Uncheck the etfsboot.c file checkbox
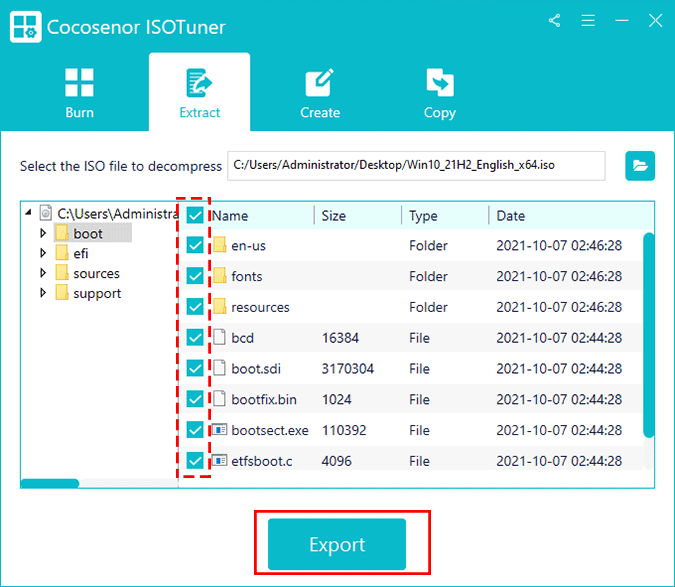The image size is (675, 587). (x=195, y=461)
